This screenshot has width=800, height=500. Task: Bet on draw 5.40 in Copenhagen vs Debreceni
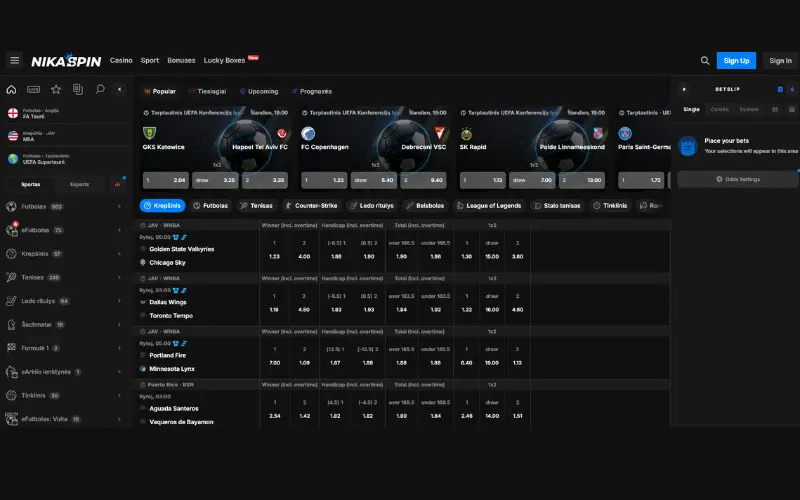[x=374, y=180]
